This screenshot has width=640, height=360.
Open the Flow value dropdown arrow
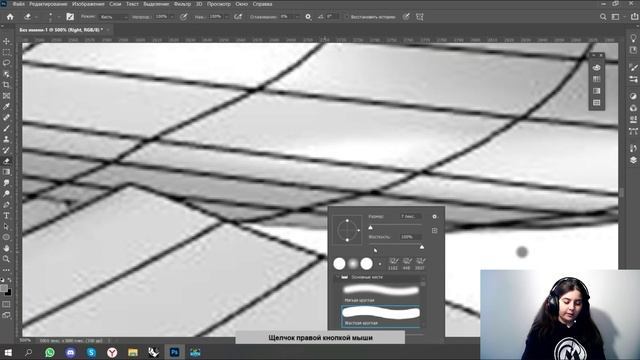[226, 17]
